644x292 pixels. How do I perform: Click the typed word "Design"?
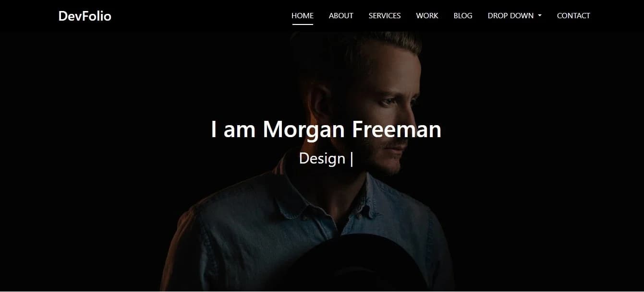pos(322,159)
